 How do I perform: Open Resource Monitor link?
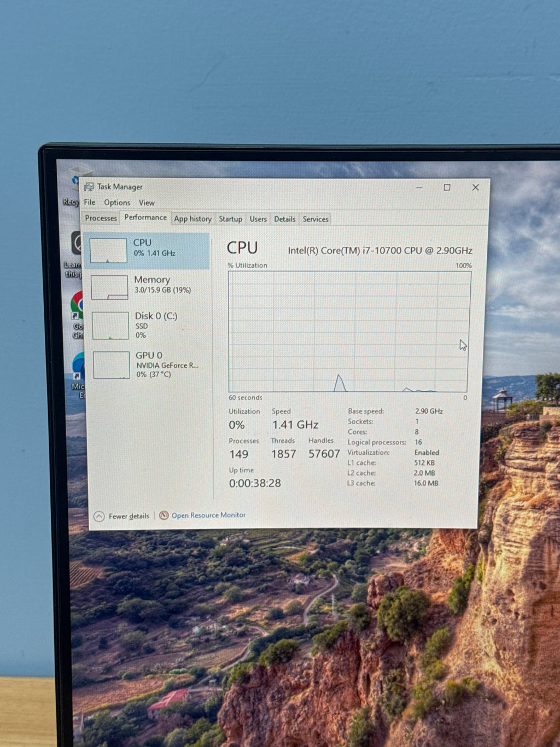(208, 515)
